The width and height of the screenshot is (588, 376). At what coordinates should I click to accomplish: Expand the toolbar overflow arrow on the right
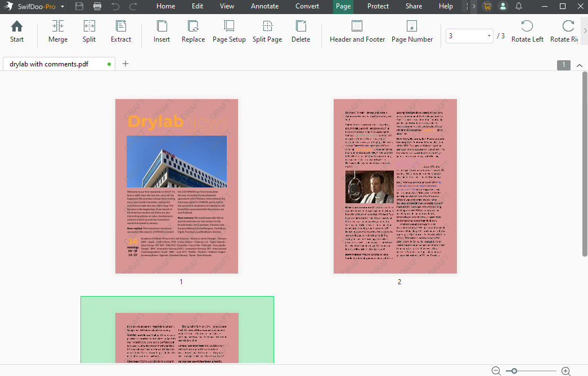click(x=585, y=31)
